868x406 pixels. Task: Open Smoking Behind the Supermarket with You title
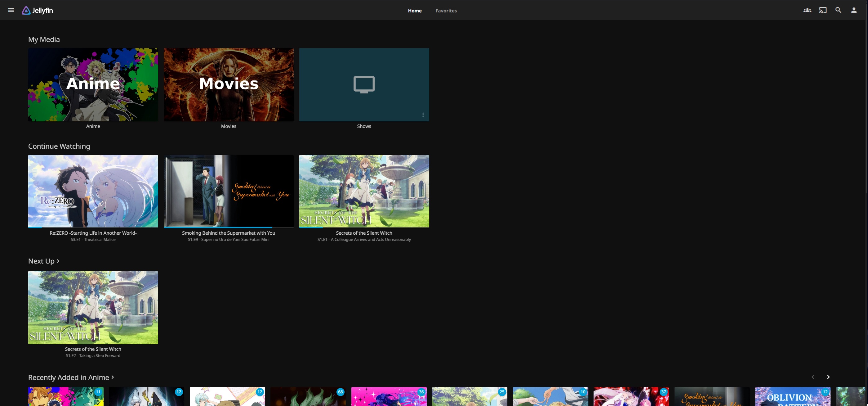coord(229,233)
